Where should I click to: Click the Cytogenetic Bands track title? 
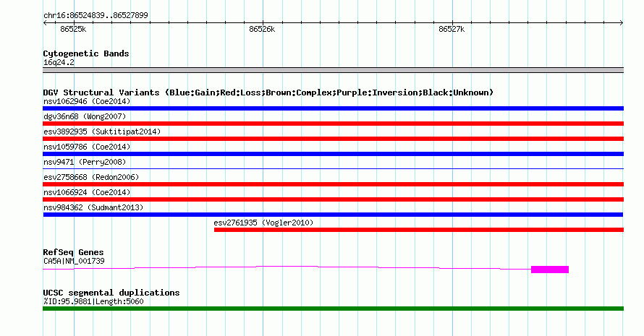tap(86, 53)
